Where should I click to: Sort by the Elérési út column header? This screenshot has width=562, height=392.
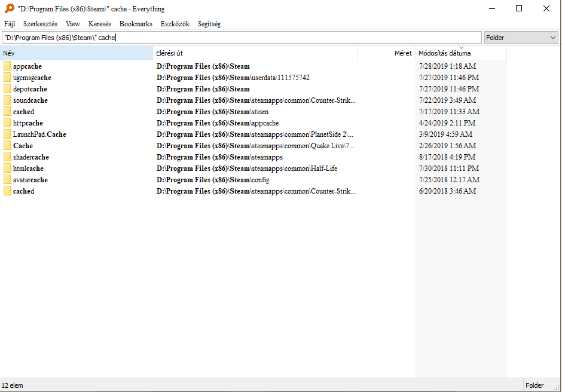point(255,53)
